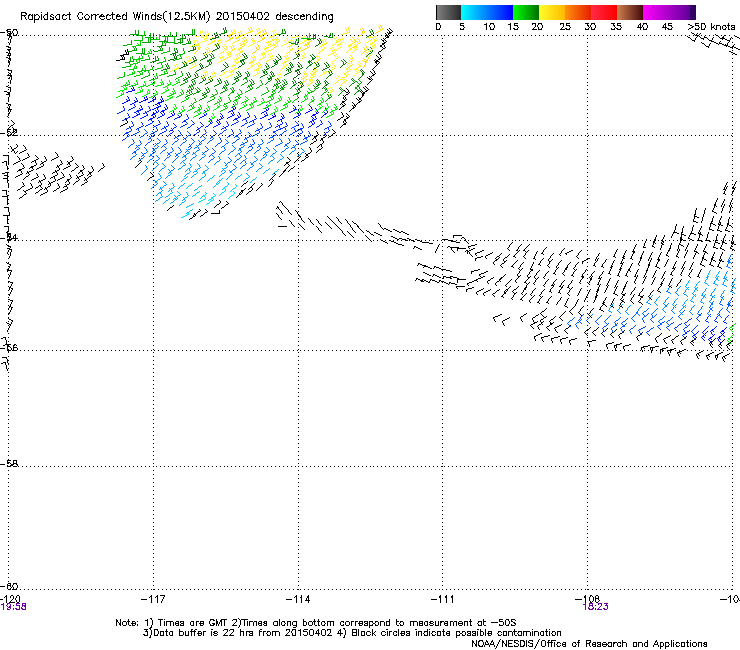Click the 'NOAA/NESDIS/Office of Research and Applications' credit

point(589,644)
